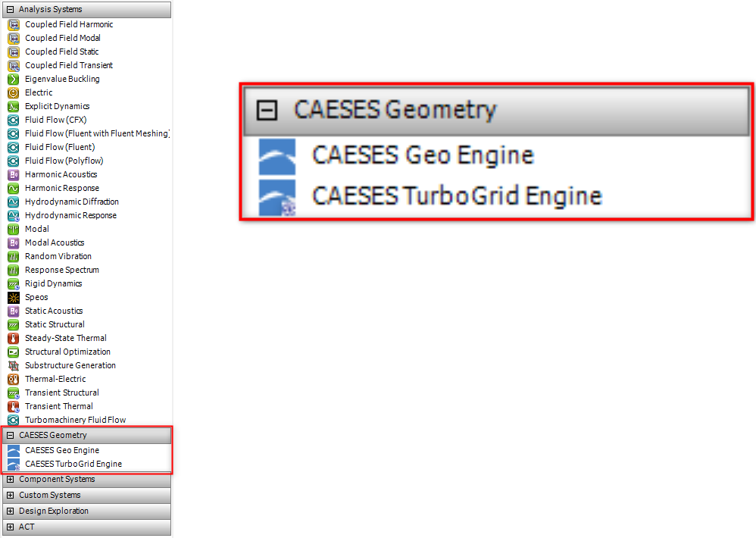Image resolution: width=756 pixels, height=538 pixels.
Task: Click the Static Structural icon
Action: (x=14, y=325)
